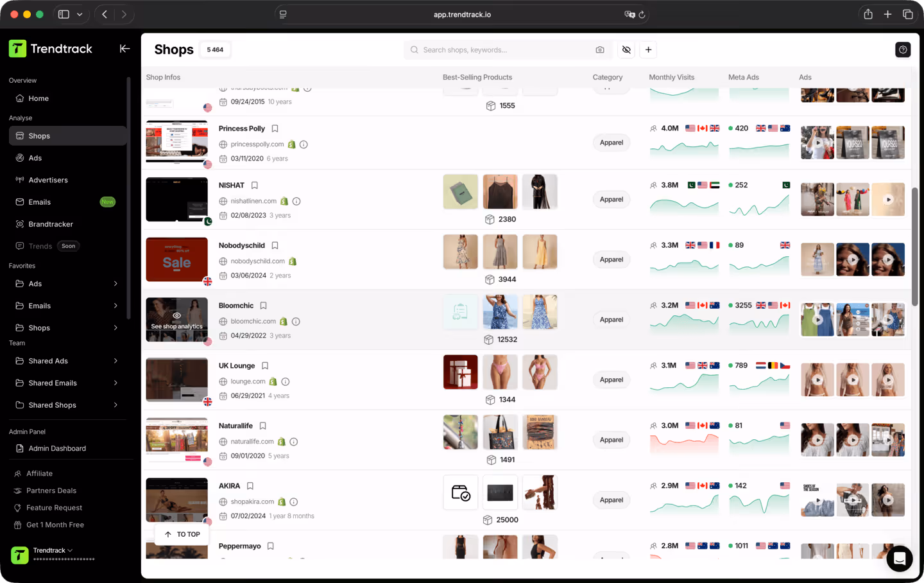Image resolution: width=924 pixels, height=583 pixels.
Task: Click the plus icon to add a shop
Action: [x=648, y=49]
